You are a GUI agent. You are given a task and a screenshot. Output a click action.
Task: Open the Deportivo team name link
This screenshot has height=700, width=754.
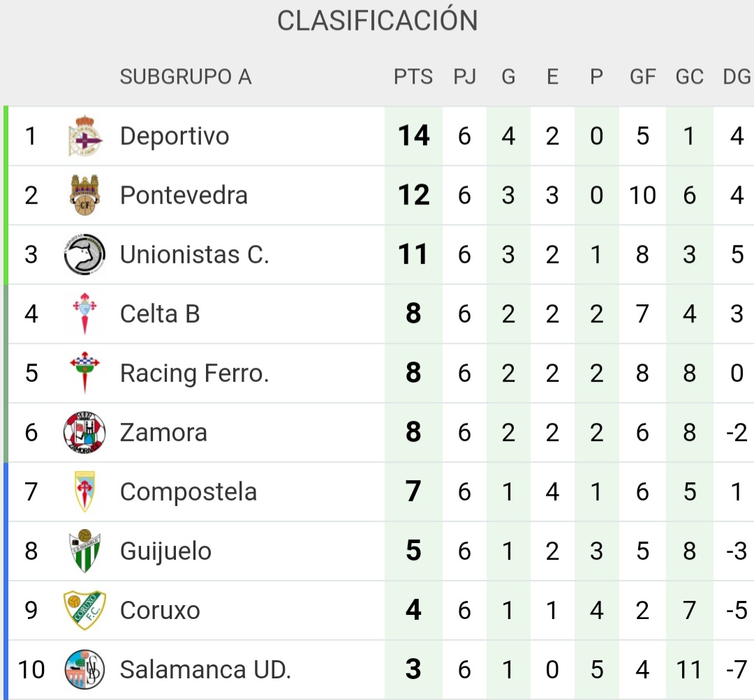[175, 136]
